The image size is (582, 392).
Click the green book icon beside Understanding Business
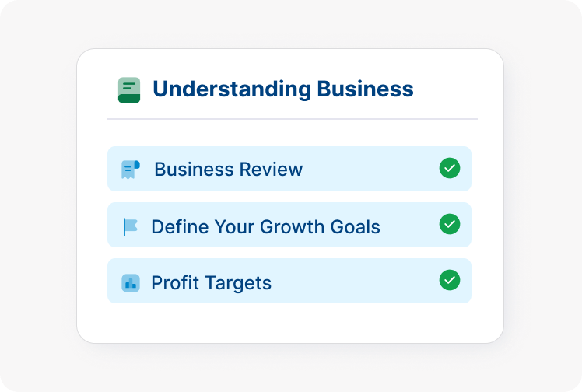pyautogui.click(x=129, y=90)
